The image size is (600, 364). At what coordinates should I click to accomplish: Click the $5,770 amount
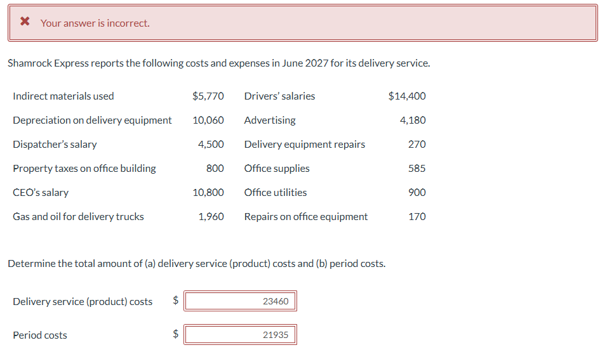[x=208, y=96]
